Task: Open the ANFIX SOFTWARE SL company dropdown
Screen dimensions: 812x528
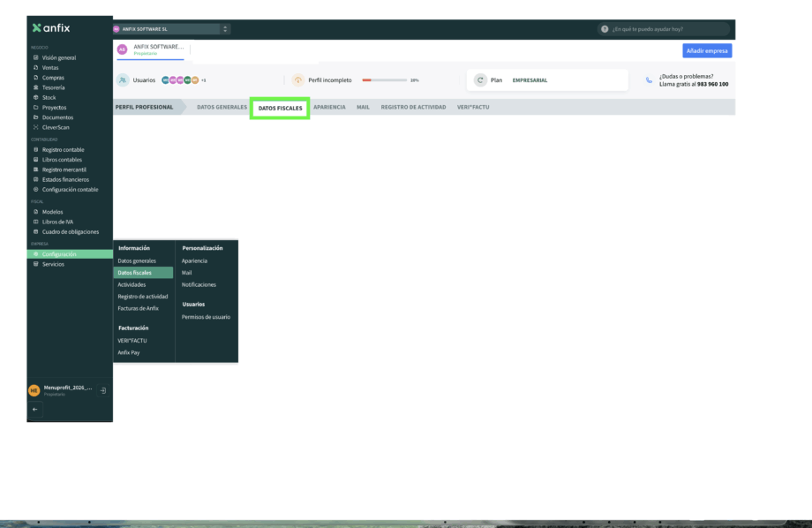Action: [170, 29]
